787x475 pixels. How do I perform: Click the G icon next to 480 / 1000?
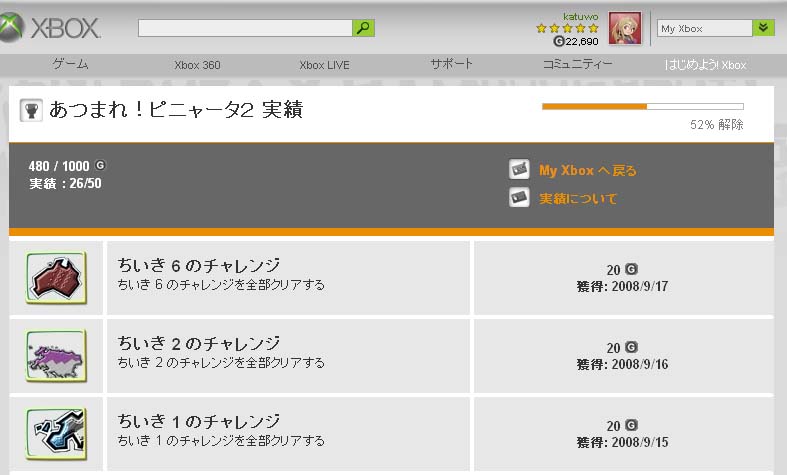(100, 165)
